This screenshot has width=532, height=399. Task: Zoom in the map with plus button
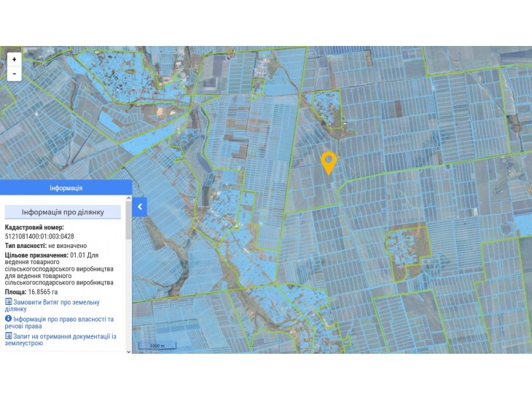click(15, 59)
